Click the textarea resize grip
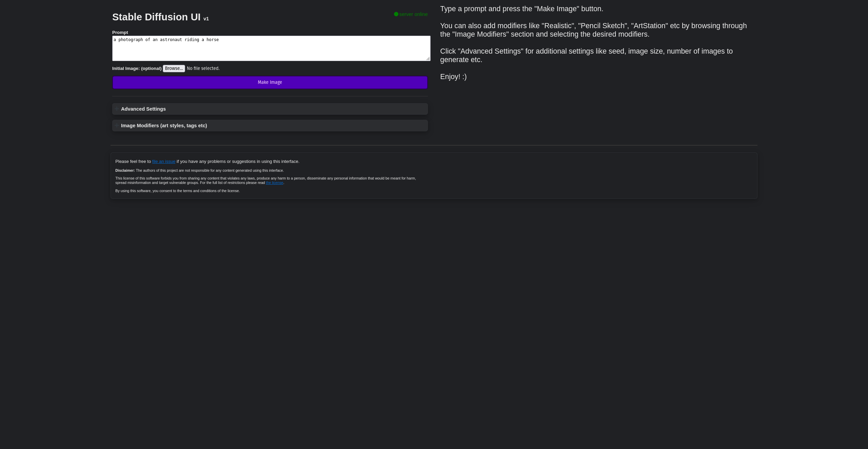Image resolution: width=868 pixels, height=449 pixels. [428, 58]
